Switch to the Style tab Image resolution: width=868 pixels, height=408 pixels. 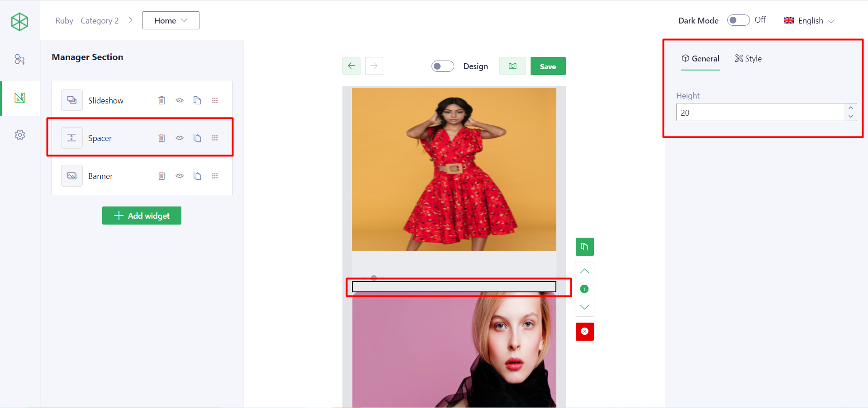pyautogui.click(x=748, y=58)
